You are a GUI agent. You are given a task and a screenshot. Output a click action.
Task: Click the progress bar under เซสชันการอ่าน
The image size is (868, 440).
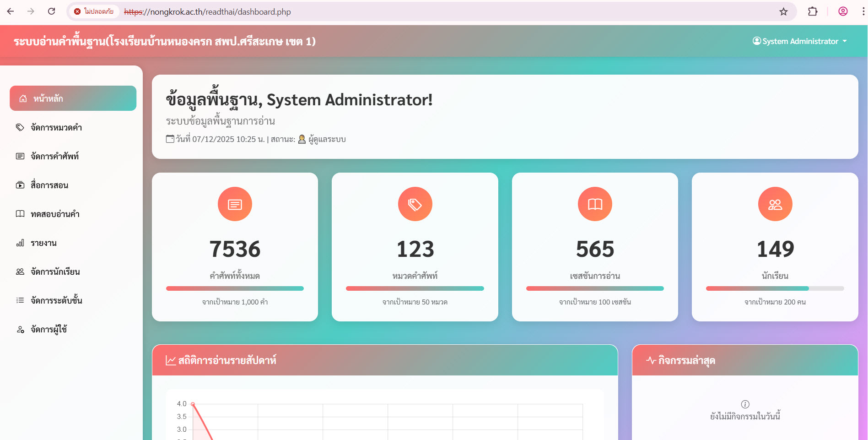(595, 288)
